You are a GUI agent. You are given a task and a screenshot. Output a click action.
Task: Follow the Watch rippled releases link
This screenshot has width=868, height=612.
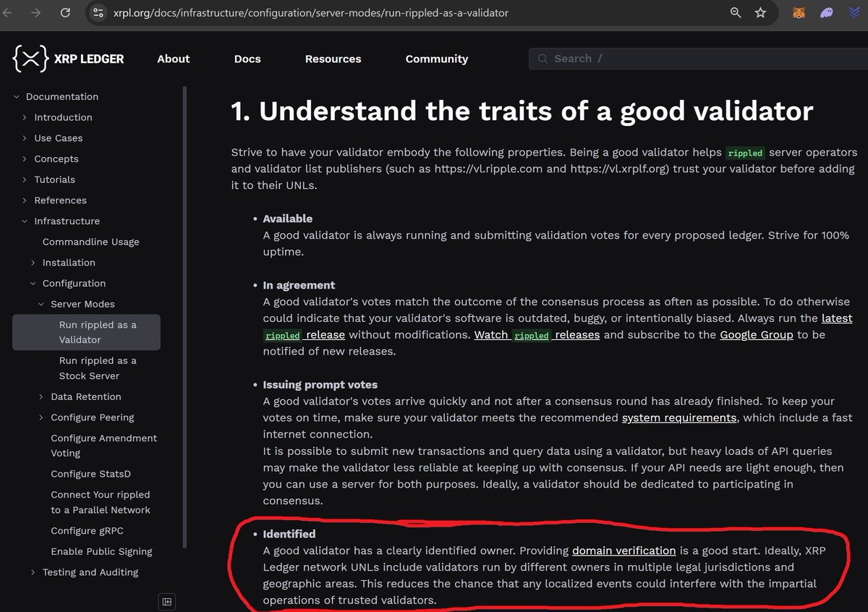pyautogui.click(x=537, y=335)
